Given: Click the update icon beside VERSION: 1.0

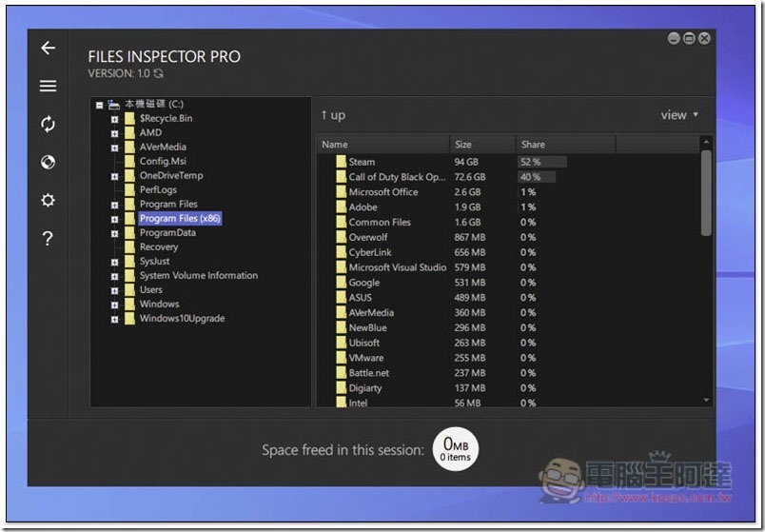Looking at the screenshot, I should 158,73.
